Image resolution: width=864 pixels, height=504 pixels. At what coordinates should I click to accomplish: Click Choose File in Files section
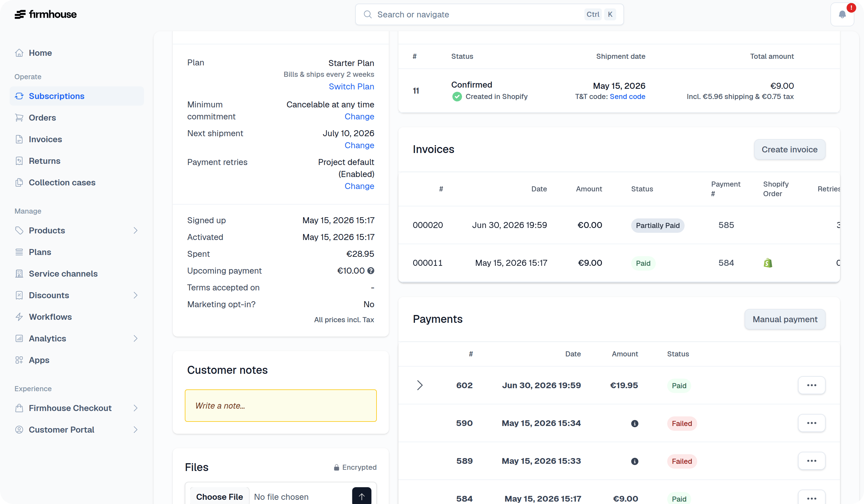click(219, 497)
